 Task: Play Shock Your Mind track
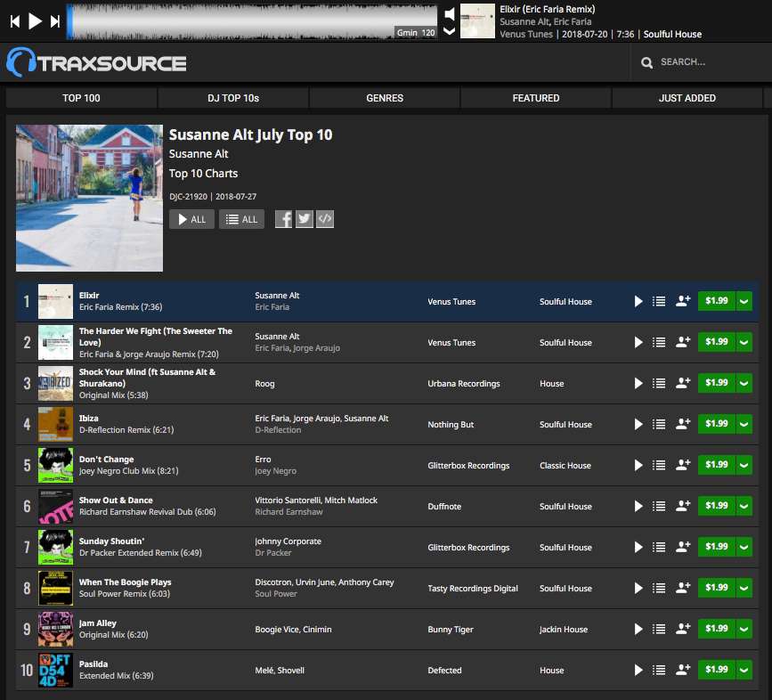tap(638, 383)
